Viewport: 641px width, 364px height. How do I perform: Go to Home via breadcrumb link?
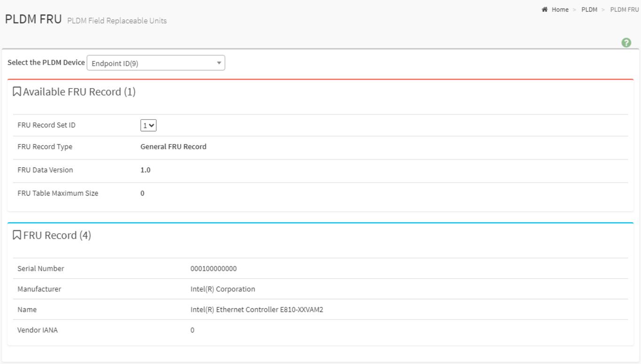pos(560,10)
